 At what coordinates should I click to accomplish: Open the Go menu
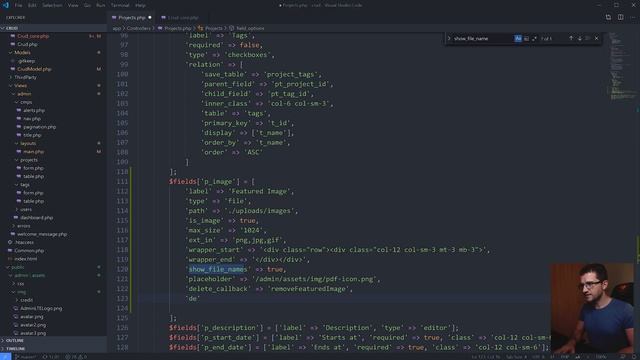[x=87, y=5]
